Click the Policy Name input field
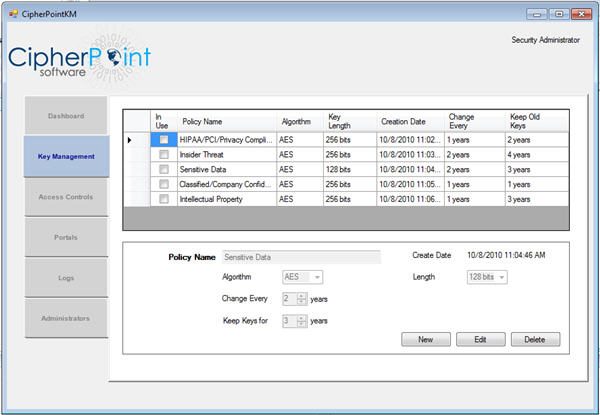The height and width of the screenshot is (415, 600). click(301, 257)
